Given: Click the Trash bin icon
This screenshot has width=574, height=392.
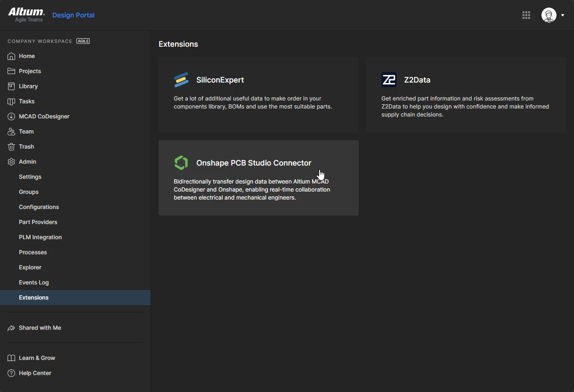Looking at the screenshot, I should tap(11, 147).
